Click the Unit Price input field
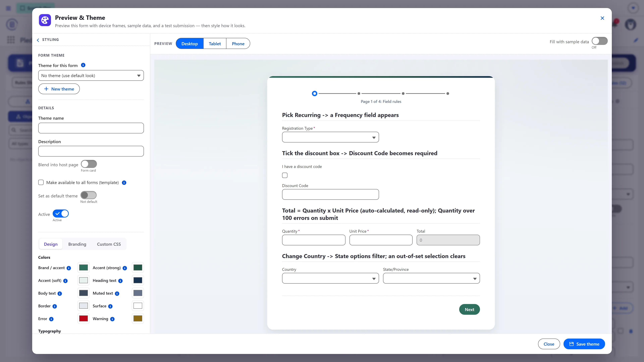This screenshot has width=644, height=362. (x=381, y=240)
